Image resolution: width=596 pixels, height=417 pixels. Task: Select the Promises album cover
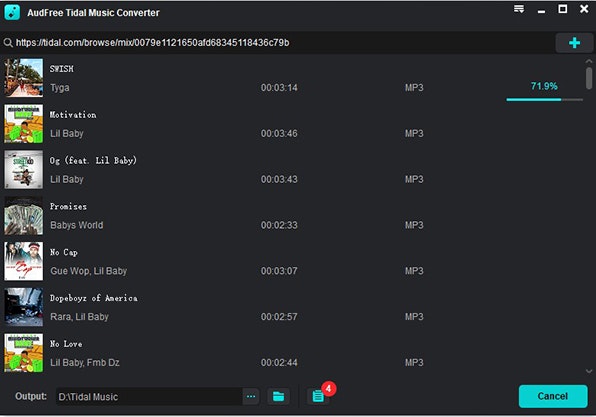[24, 216]
